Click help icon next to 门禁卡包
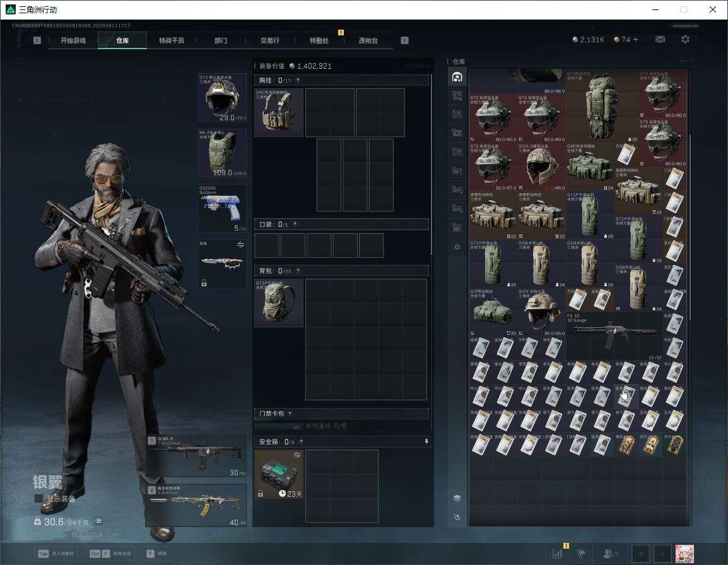 (x=290, y=413)
